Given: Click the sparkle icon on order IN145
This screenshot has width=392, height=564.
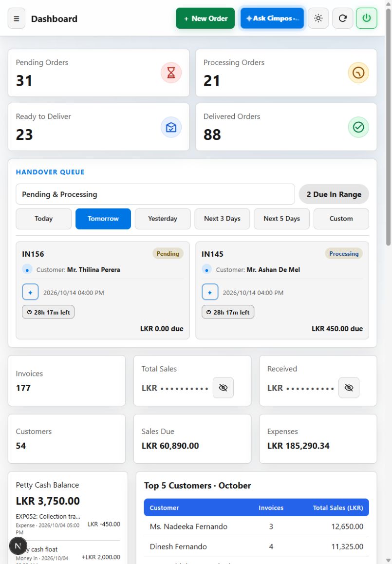Looking at the screenshot, I should click(x=210, y=292).
